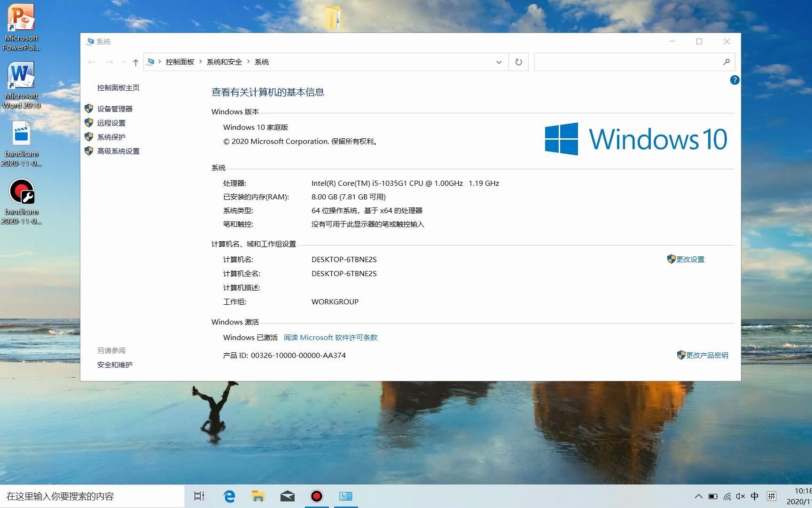Click the 8.00 GB RAM value text

pyautogui.click(x=349, y=197)
